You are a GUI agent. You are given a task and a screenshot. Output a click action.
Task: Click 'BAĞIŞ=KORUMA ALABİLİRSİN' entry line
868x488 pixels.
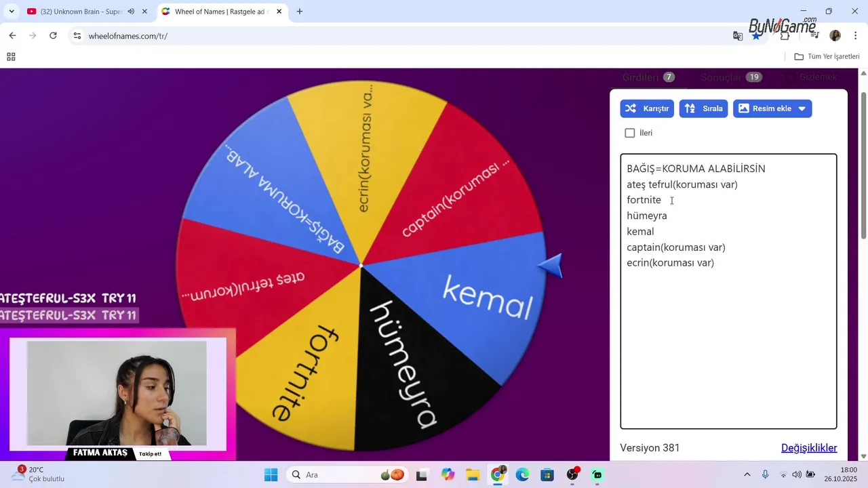pos(696,169)
